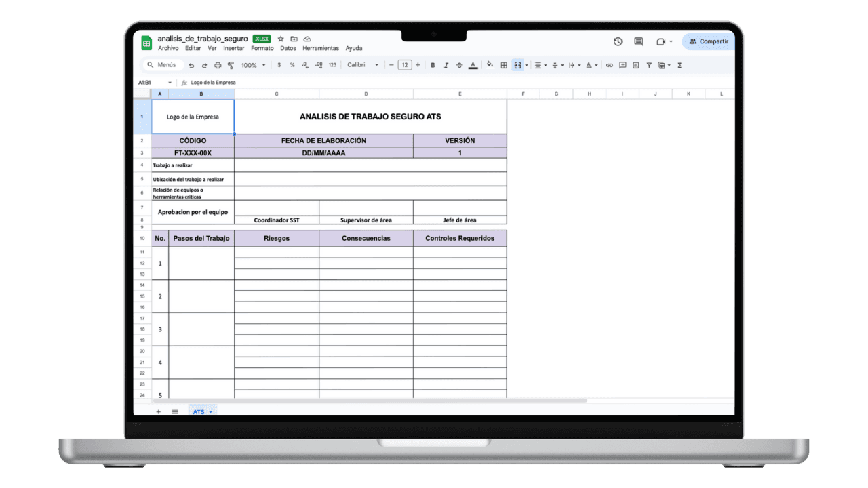The height and width of the screenshot is (488, 868).
Task: Toggle merge cells
Action: [517, 65]
